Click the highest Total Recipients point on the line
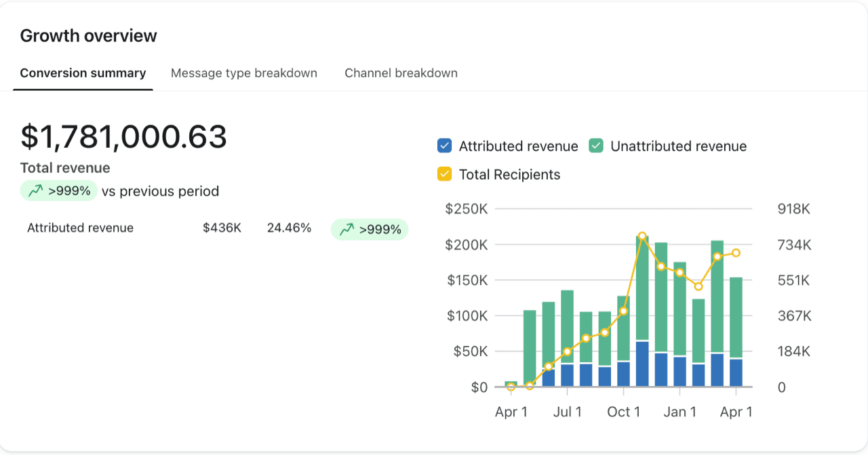This screenshot has width=868, height=455. 642,236
